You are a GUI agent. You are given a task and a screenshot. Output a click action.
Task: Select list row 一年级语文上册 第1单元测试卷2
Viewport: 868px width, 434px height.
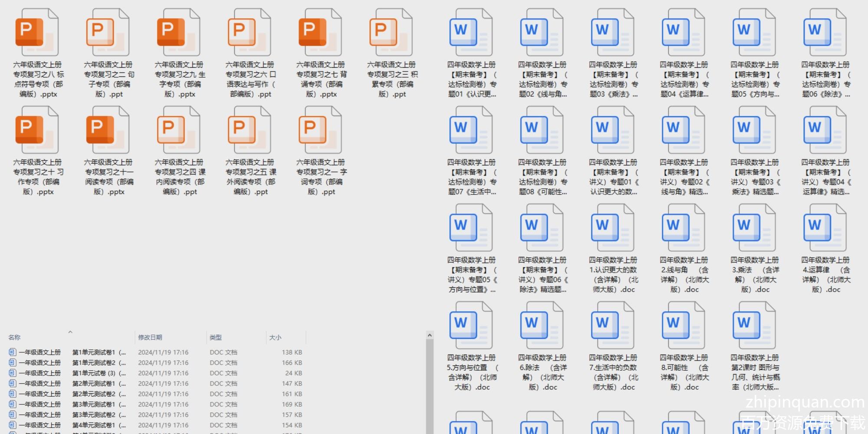155,363
